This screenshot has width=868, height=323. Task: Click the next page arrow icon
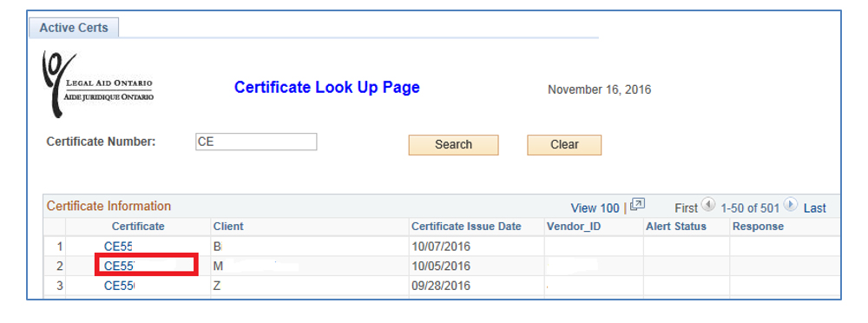(x=791, y=204)
